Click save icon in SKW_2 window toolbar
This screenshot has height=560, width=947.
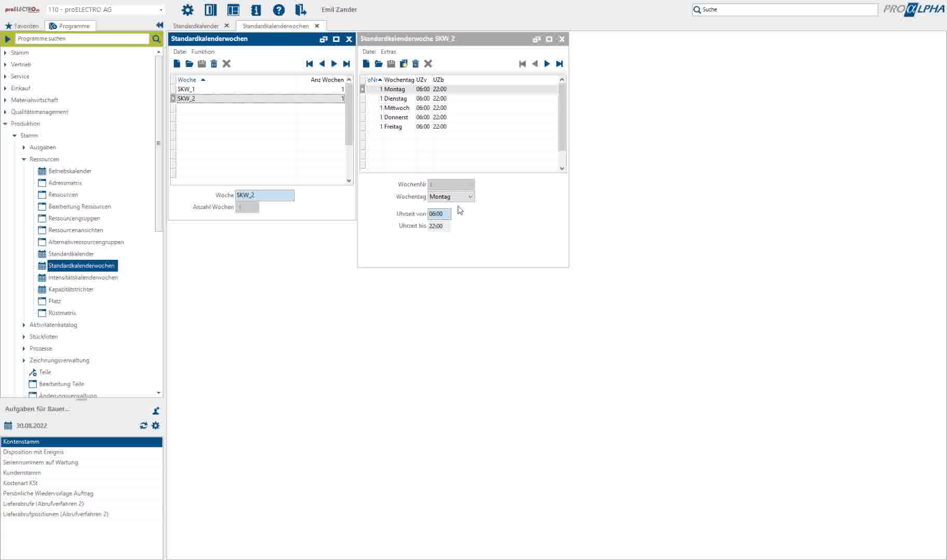tap(391, 64)
